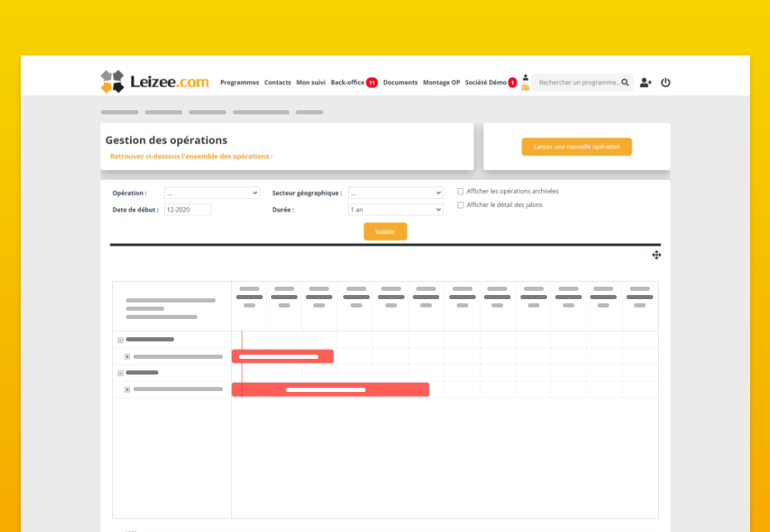The width and height of the screenshot is (770, 532).
Task: Click the Leizee.com logo icon
Action: [111, 81]
